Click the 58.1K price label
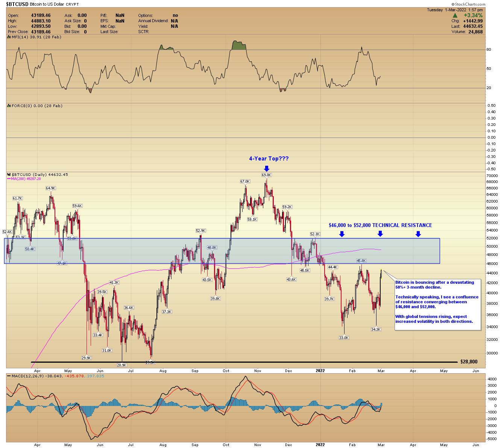Screen dimensions: 504x448 tap(252, 219)
